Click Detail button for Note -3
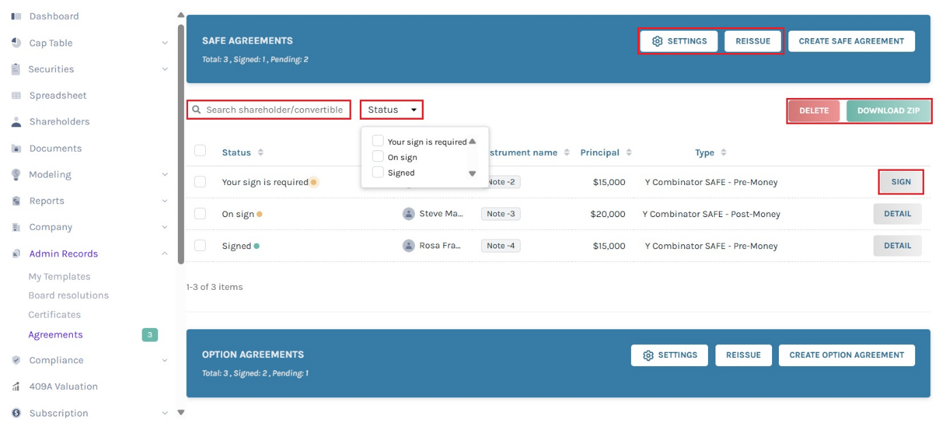Viewport: 939px width, 430px height. click(897, 214)
